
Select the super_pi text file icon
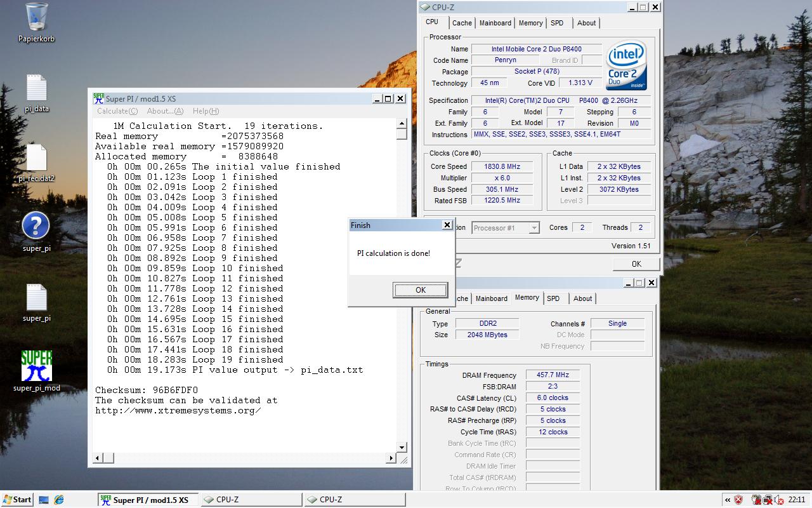(x=36, y=297)
